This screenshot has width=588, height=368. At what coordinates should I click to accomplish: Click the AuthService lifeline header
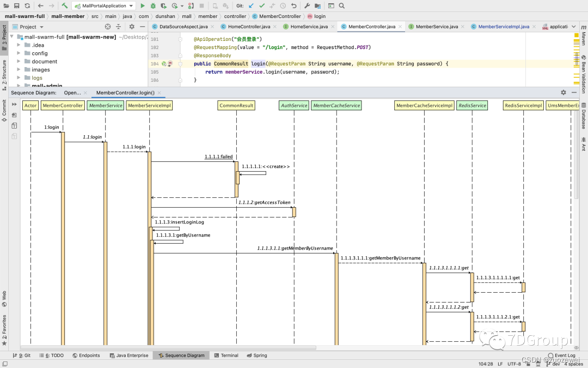click(294, 106)
